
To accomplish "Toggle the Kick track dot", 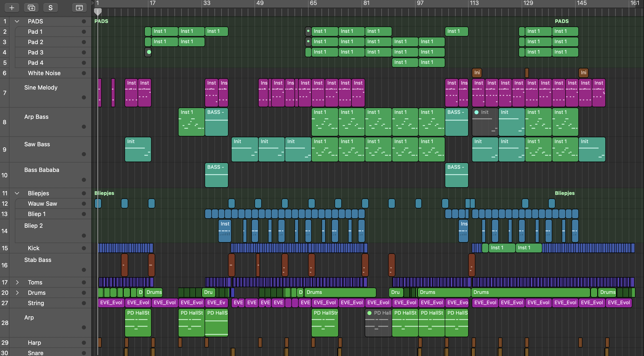I will [x=84, y=248].
